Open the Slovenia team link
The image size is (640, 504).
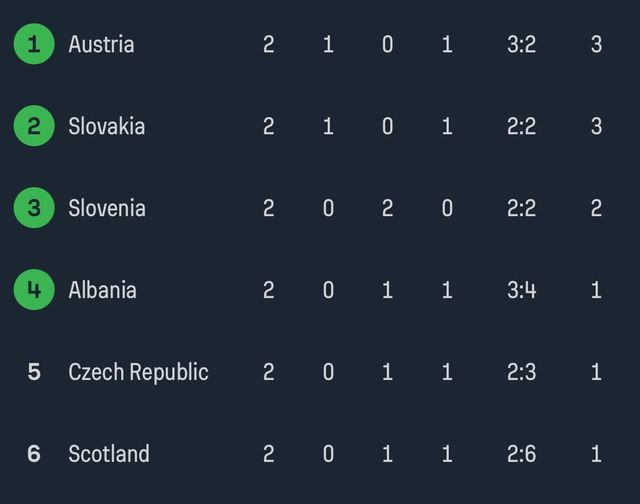(x=107, y=208)
